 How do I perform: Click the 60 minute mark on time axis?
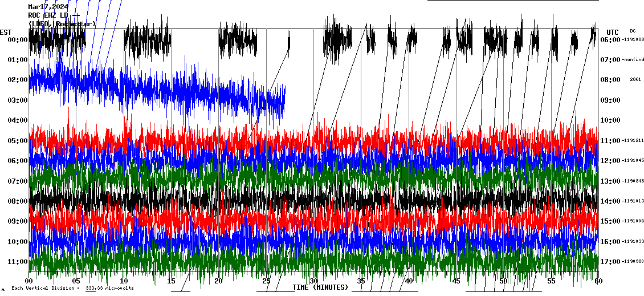598,281
